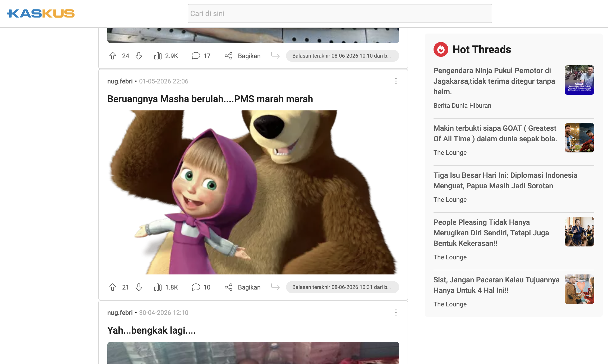Viewport: 608px width, 364px height.
Task: Click the Hot Threads flame icon
Action: [x=441, y=49]
